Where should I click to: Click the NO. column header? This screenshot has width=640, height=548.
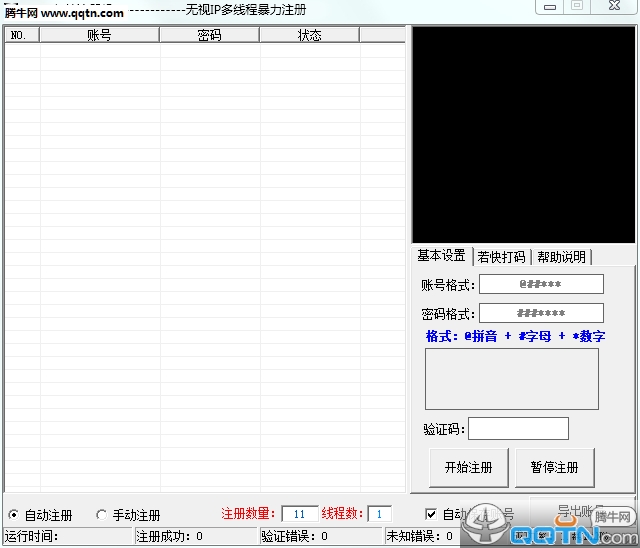(22, 35)
